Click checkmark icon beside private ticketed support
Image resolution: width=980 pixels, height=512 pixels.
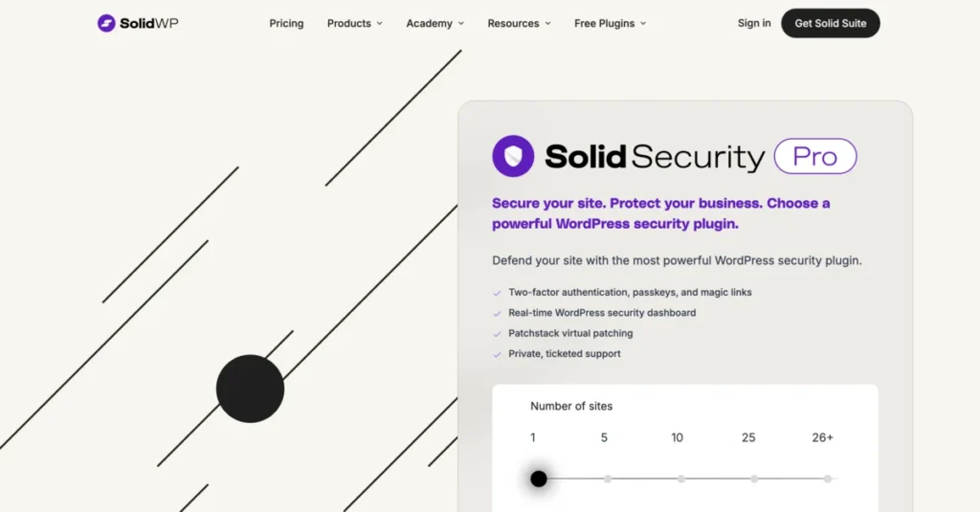click(x=497, y=354)
